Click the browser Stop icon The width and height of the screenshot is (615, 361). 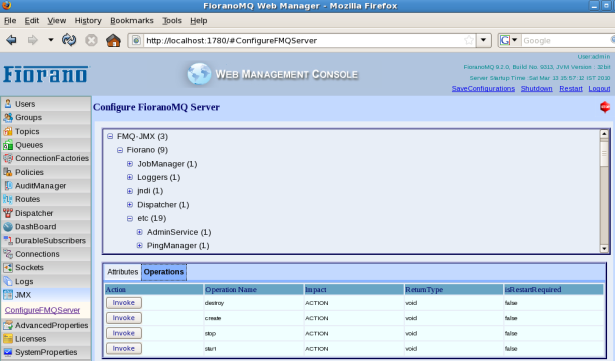(x=91, y=40)
